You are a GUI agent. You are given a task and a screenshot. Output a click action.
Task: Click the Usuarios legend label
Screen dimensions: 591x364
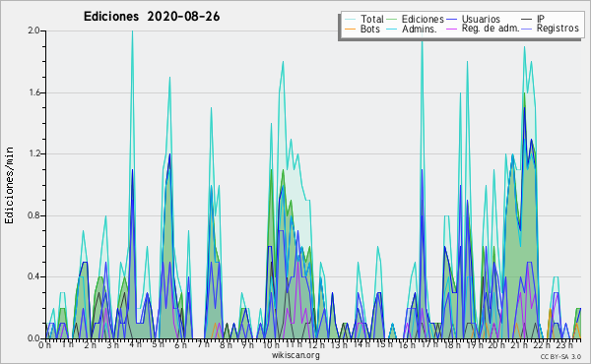click(x=481, y=19)
